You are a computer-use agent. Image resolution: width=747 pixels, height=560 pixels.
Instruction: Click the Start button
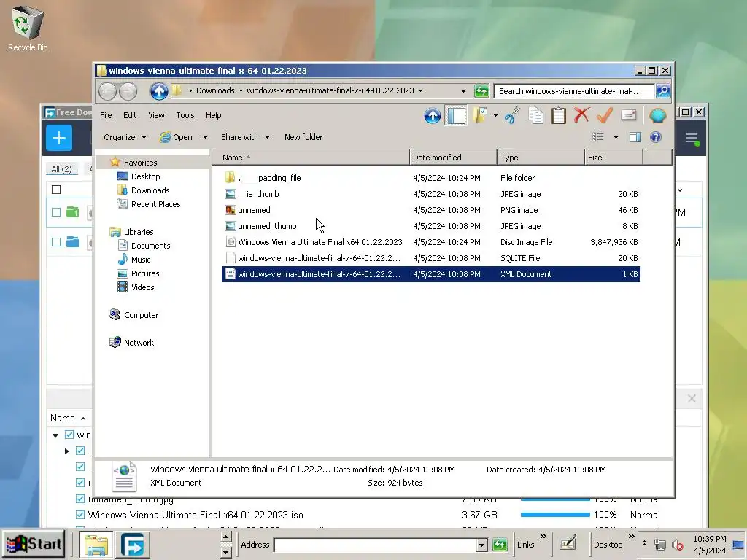34,544
